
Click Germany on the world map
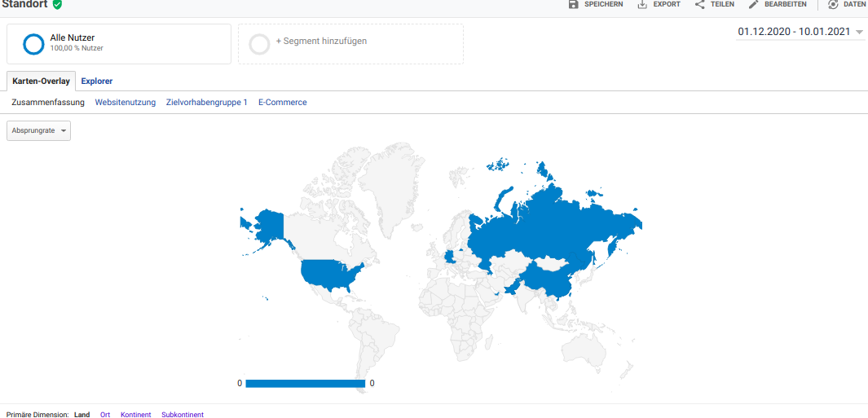point(450,257)
